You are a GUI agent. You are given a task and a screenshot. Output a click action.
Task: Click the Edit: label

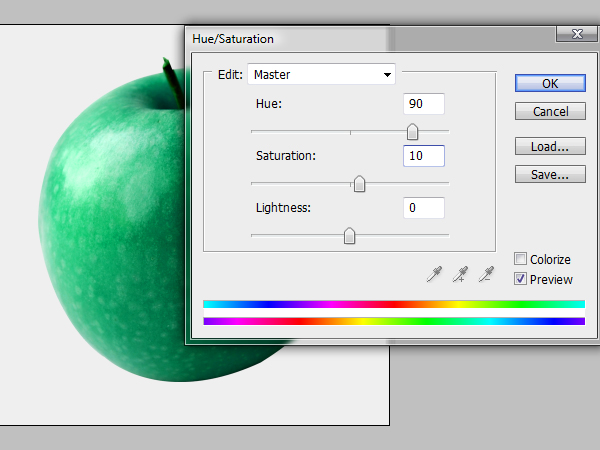pos(230,74)
